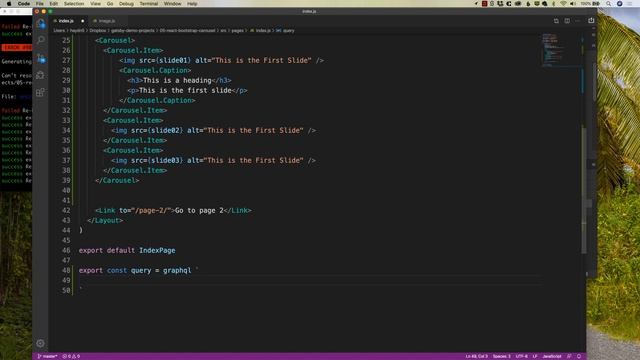Click the JavaScript language mode in status bar
This screenshot has height=360, width=640.
pyautogui.click(x=551, y=356)
